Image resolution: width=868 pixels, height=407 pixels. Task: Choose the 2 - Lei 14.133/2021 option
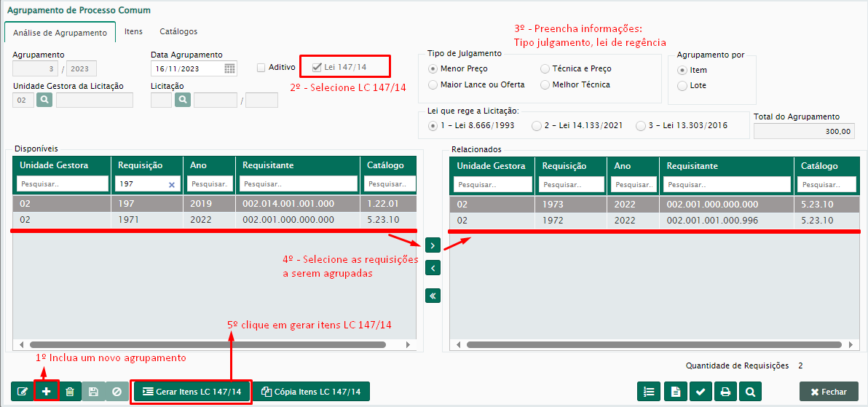(x=537, y=125)
